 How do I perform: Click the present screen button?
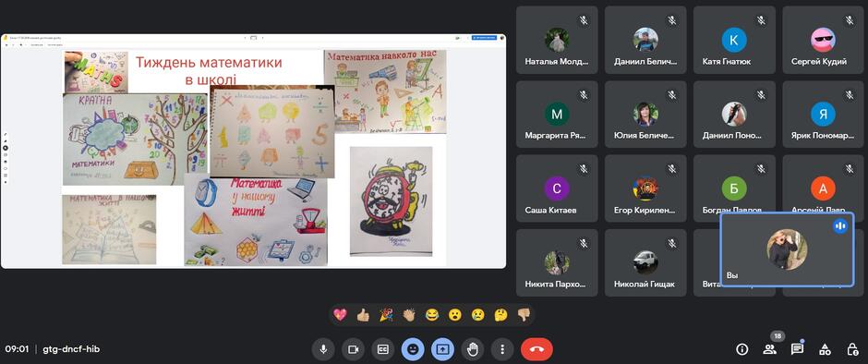click(x=443, y=349)
